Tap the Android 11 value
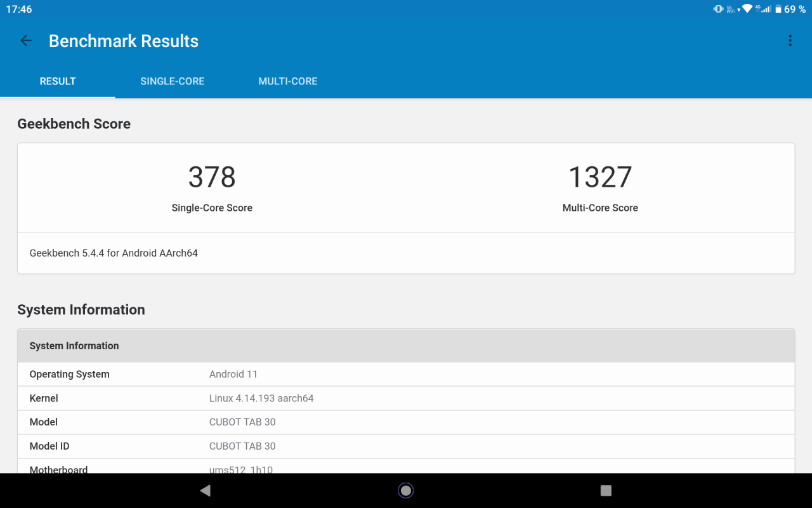Screen dimensions: 812x508 coord(233,374)
